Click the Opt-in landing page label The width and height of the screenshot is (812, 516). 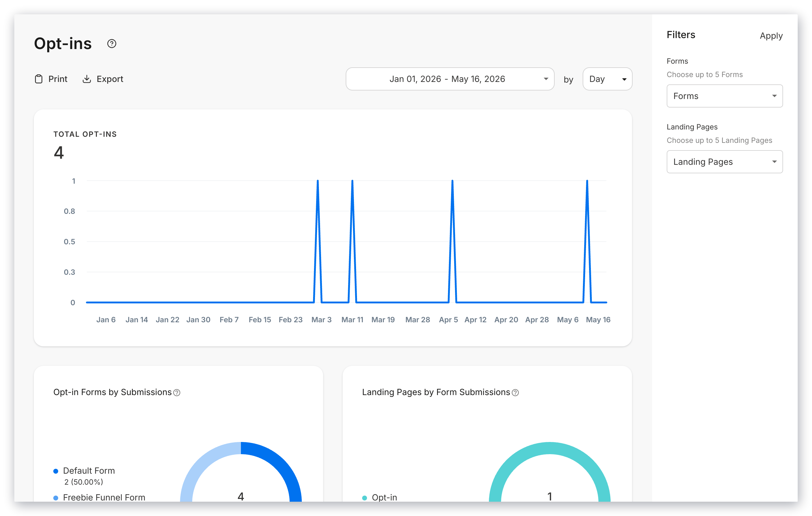(384, 497)
